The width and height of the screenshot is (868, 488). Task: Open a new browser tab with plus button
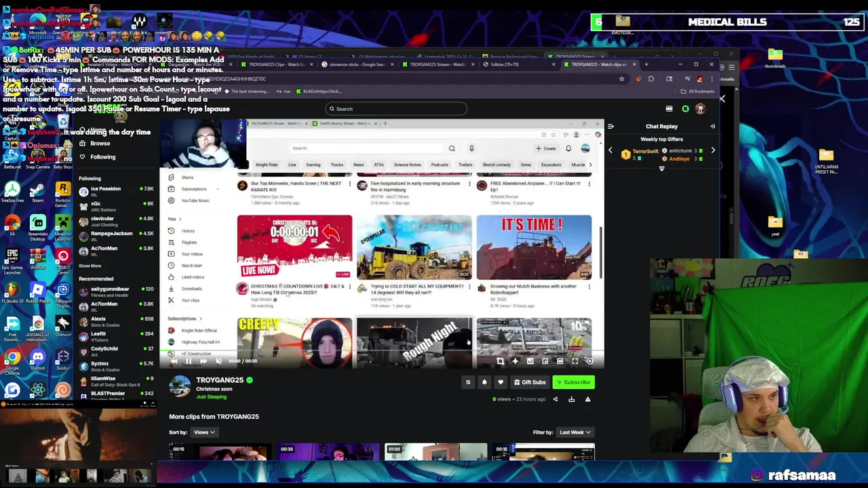point(646,64)
